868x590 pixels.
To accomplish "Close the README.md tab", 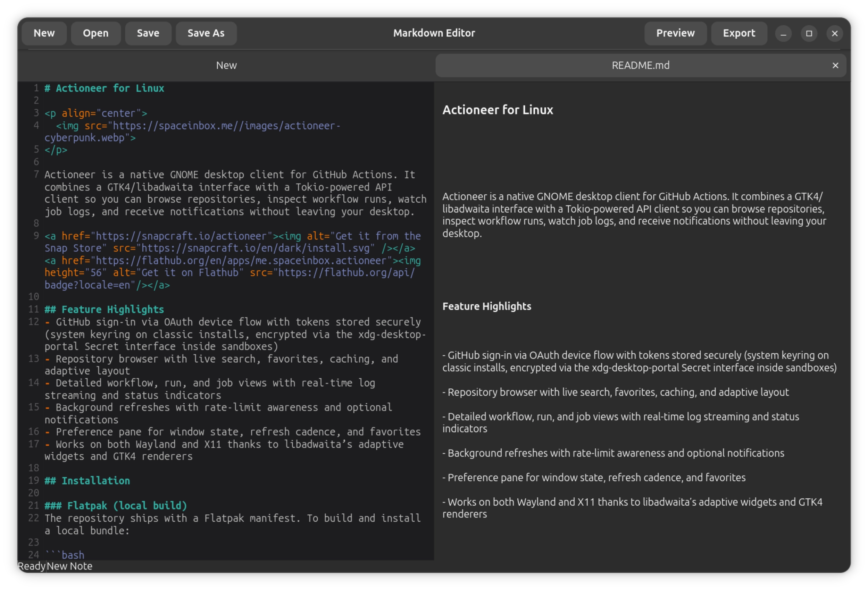I will pyautogui.click(x=835, y=65).
